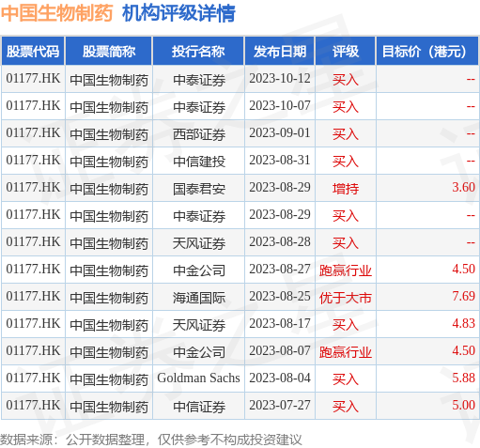Click 中国生物制药 in the 海通国际 row

coord(109,298)
